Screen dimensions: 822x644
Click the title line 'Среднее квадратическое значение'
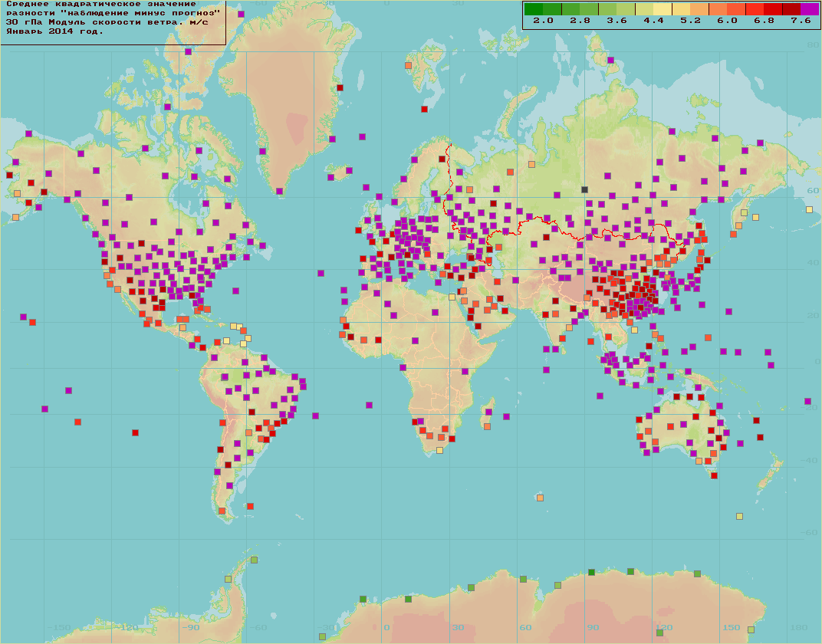coord(101,4)
